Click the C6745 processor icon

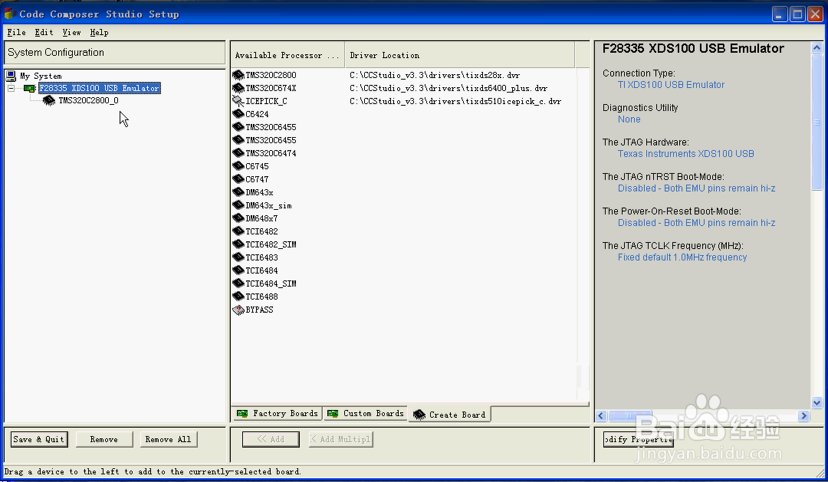pos(238,166)
